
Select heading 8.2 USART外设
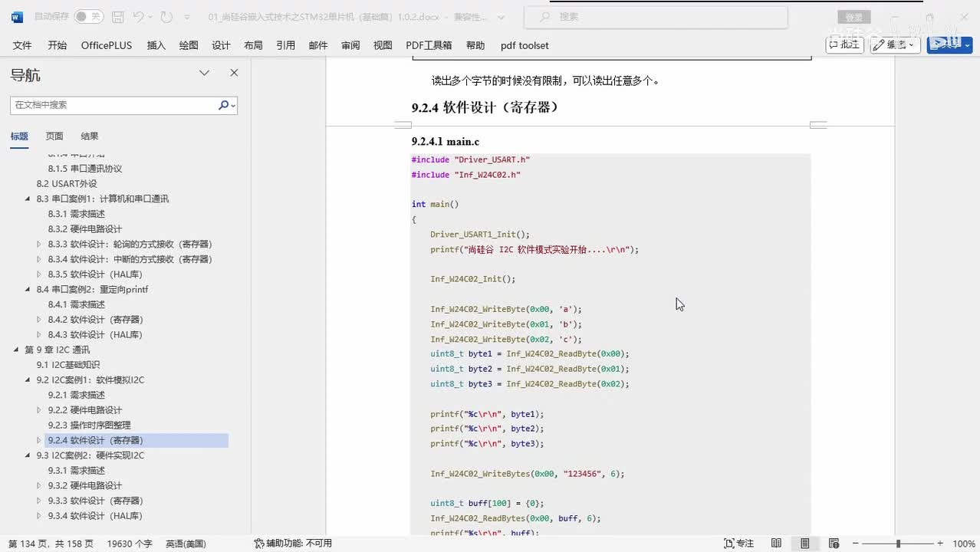pos(67,184)
